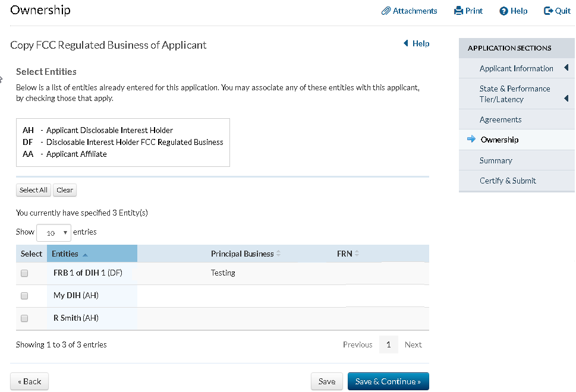576x392 pixels.
Task: Go to the Agreements section
Action: [x=501, y=119]
